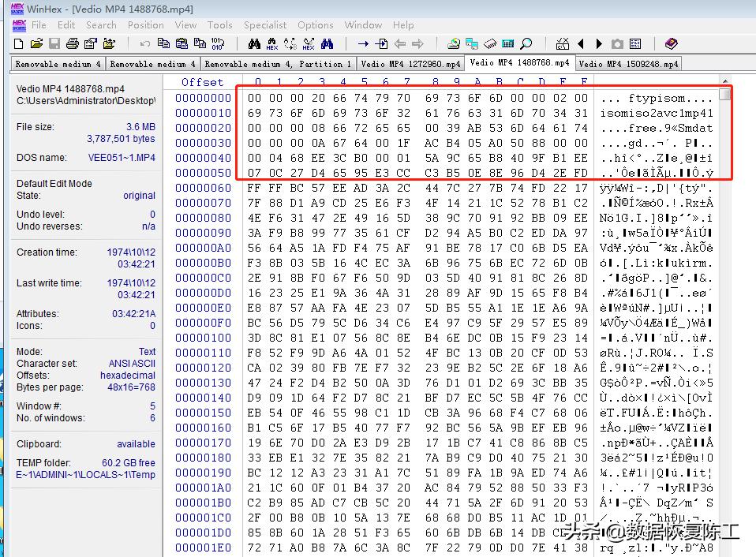
Task: Click the vertical scrollbar thumb
Action: click(x=724, y=93)
